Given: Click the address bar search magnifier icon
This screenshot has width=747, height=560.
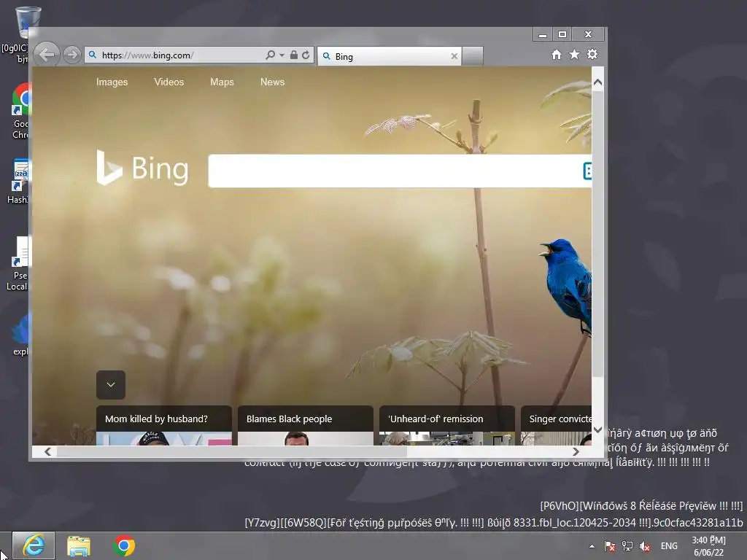Looking at the screenshot, I should pos(270,55).
